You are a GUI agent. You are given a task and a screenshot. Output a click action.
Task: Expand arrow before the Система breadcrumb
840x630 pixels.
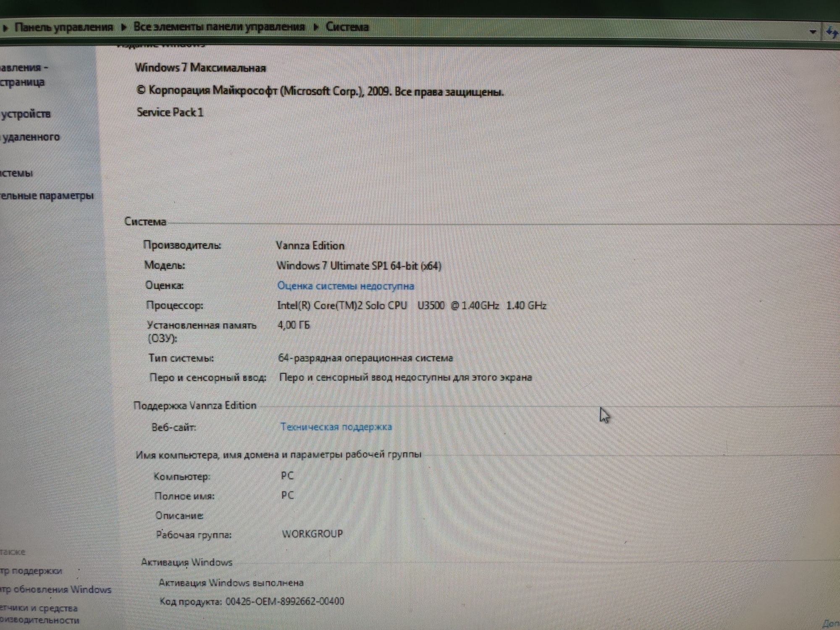coord(315,28)
